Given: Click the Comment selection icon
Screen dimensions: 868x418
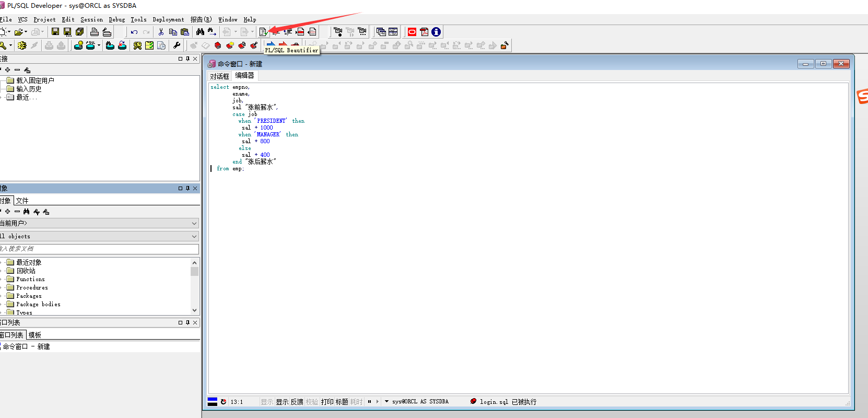Looking at the screenshot, I should (300, 32).
